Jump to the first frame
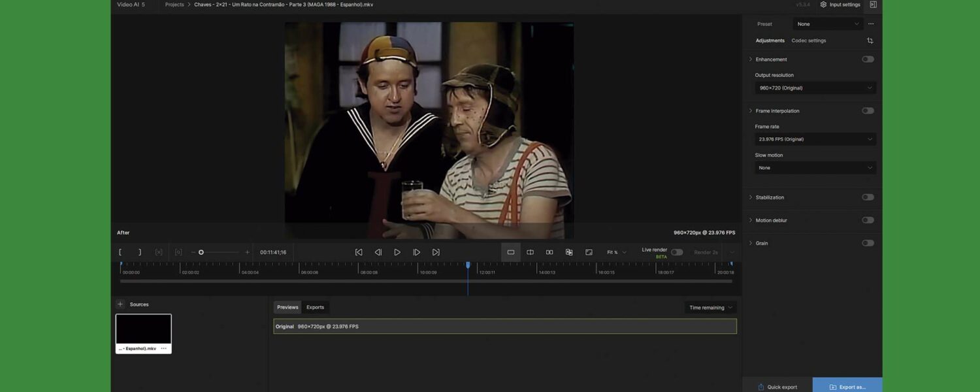The height and width of the screenshot is (392, 980). pyautogui.click(x=359, y=252)
